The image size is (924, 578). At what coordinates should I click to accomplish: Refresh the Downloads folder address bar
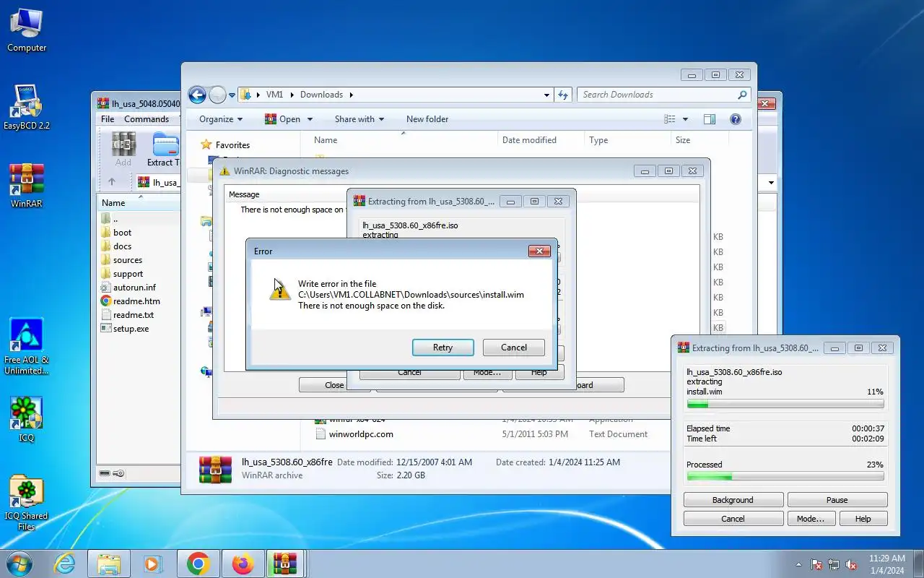click(564, 95)
